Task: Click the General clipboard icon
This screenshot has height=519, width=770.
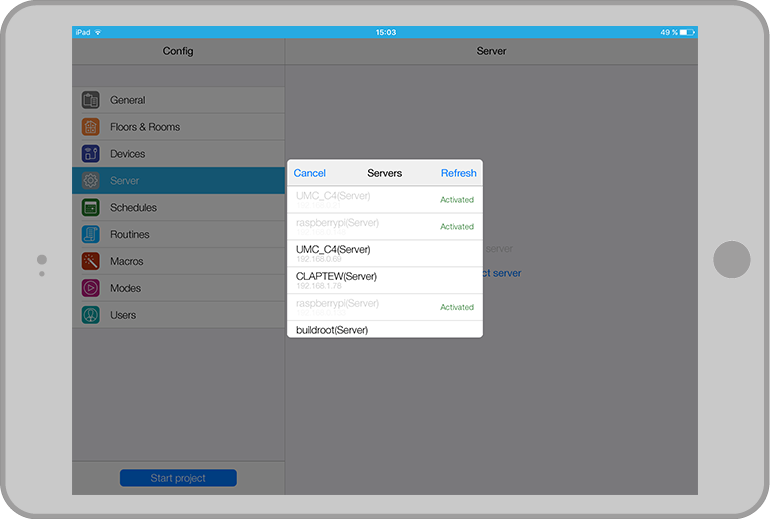Action: pyautogui.click(x=91, y=100)
